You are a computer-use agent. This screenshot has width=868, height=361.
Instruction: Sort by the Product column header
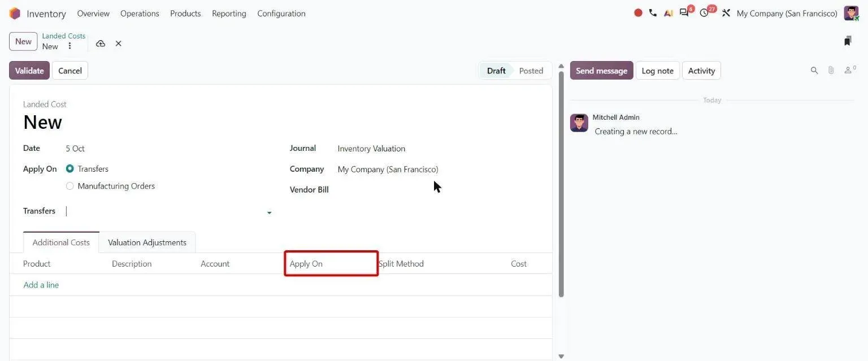pos(37,264)
